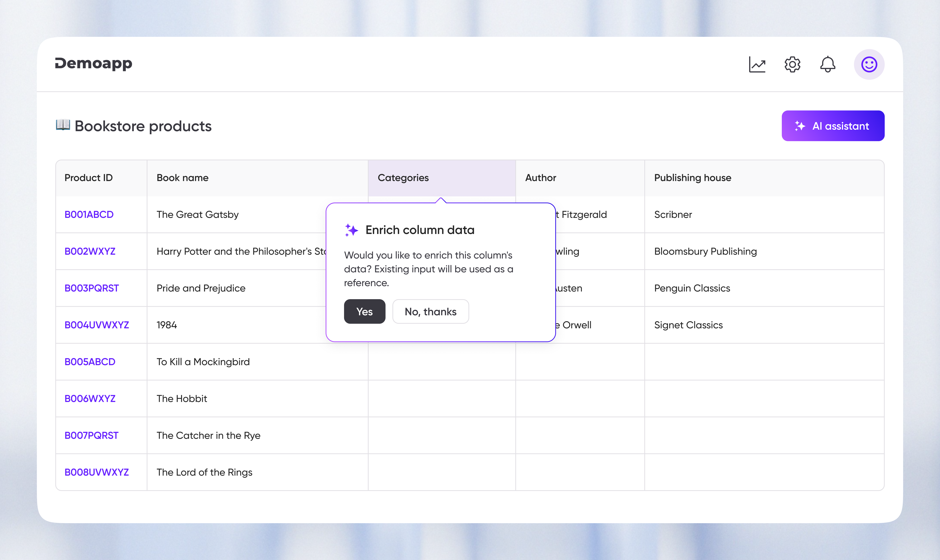This screenshot has width=940, height=560.
Task: Confirm enrichment by clicking Yes
Action: 364,311
